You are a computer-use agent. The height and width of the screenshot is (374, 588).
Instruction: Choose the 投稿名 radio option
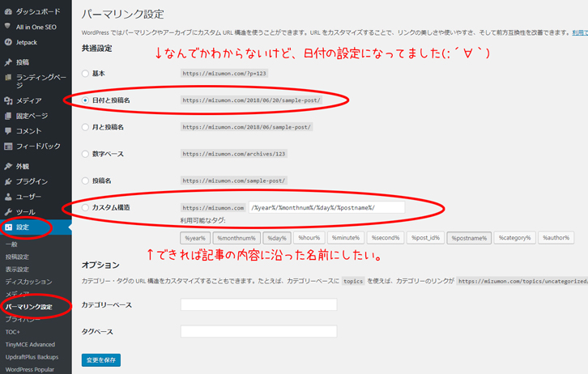pyautogui.click(x=85, y=181)
